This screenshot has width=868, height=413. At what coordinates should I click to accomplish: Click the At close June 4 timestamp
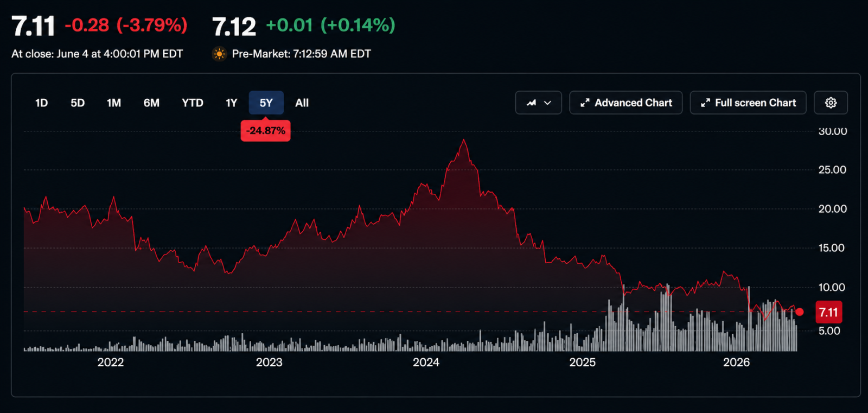point(97,54)
